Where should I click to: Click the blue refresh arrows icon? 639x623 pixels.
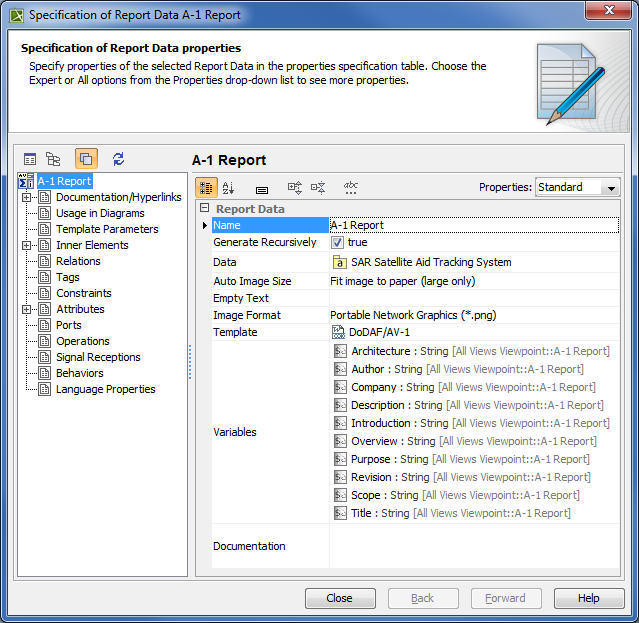pyautogui.click(x=119, y=159)
